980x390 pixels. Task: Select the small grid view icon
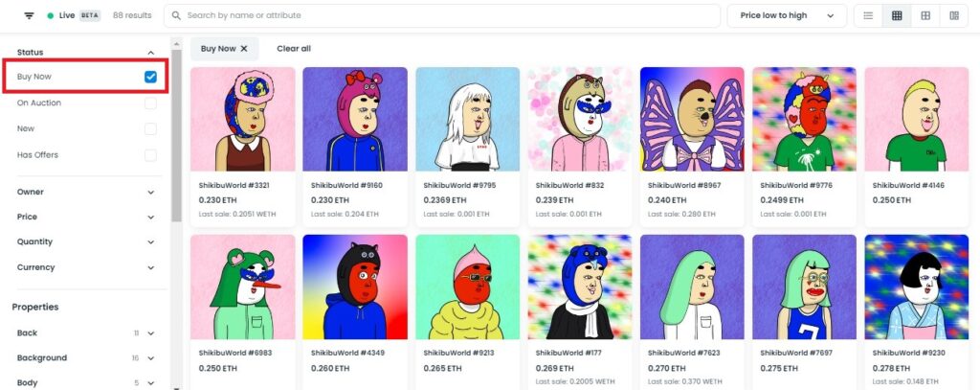[x=897, y=15]
